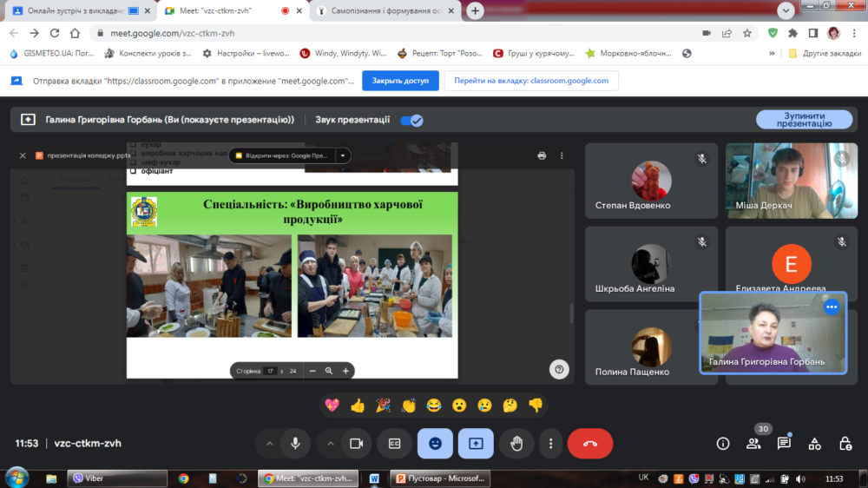Image resolution: width=868 pixels, height=488 pixels.
Task: Send the thumbs up reaction
Action: coord(358,406)
